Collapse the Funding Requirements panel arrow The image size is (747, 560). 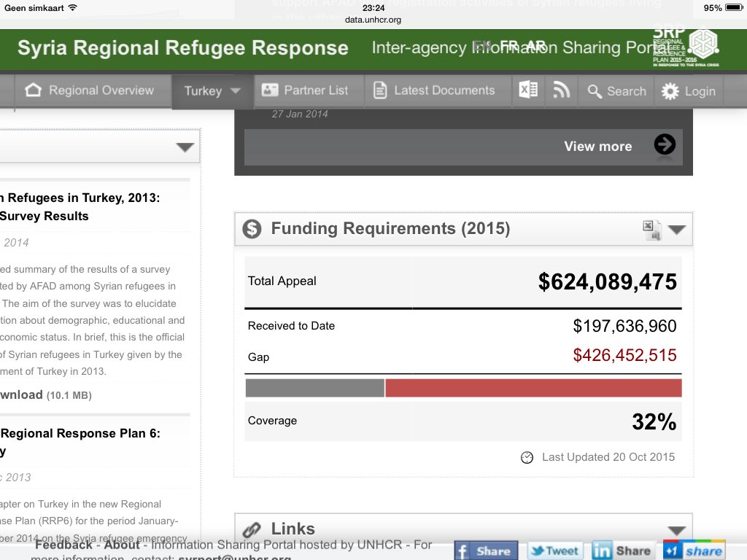[676, 230]
